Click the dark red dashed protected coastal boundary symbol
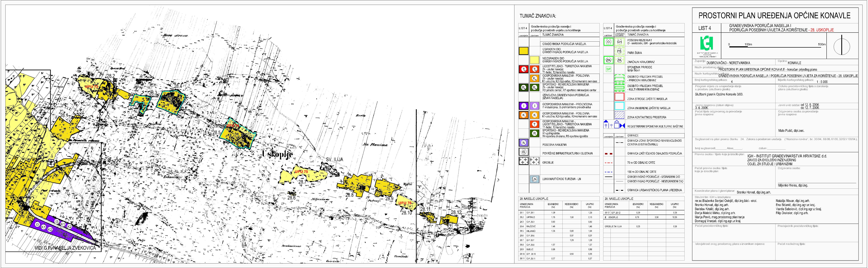Image resolution: width=868 pixels, height=268 pixels. (609, 154)
